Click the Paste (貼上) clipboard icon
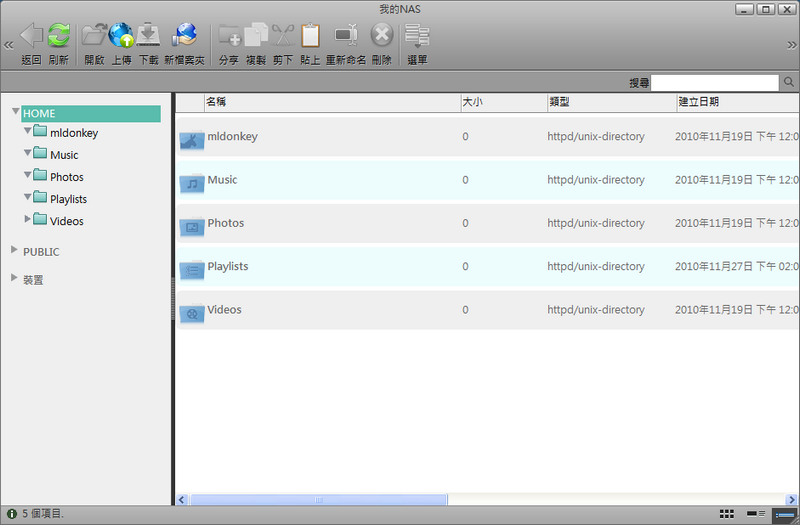This screenshot has width=800, height=525. pyautogui.click(x=310, y=36)
